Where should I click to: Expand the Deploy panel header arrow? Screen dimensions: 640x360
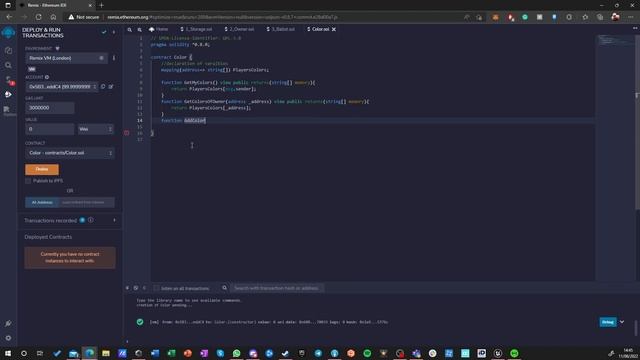tap(114, 32)
